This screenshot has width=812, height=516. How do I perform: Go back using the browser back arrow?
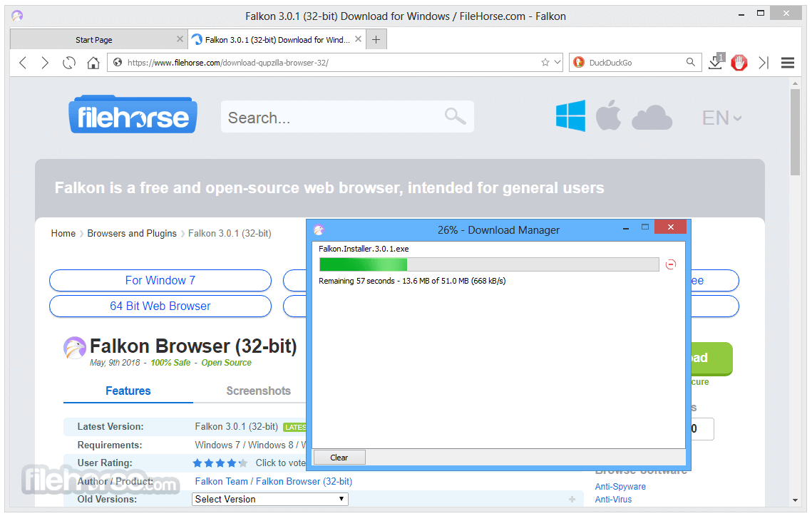[23, 63]
